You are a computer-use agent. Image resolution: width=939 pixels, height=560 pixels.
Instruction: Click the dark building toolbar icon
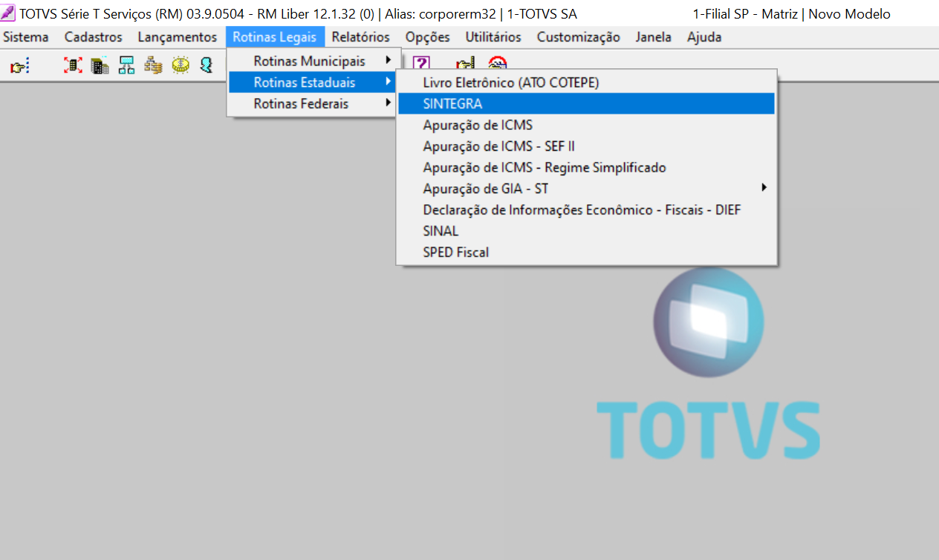pos(100,65)
